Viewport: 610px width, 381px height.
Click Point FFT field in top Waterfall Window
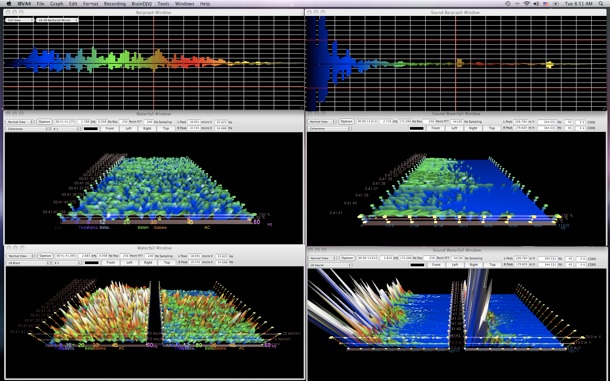coord(124,122)
